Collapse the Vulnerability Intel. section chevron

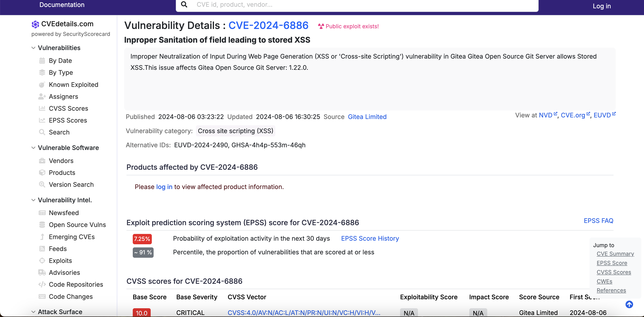[33, 200]
